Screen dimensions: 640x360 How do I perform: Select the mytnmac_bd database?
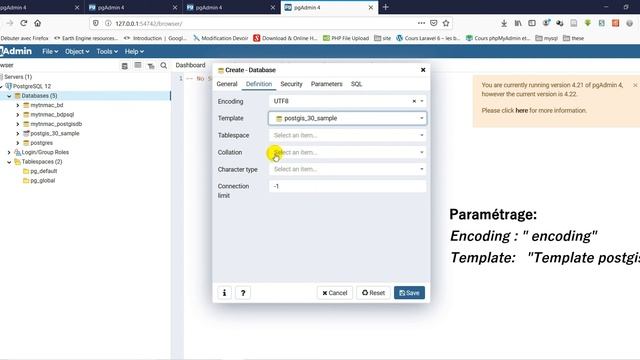point(47,105)
